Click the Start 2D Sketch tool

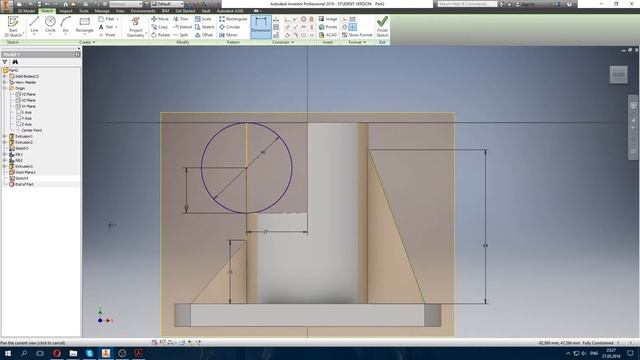(x=13, y=27)
